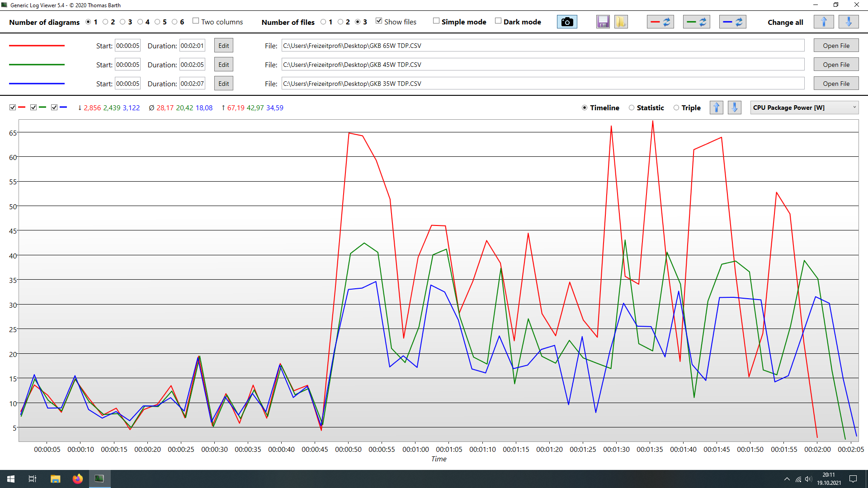Click Edit for the 35W TDP file
The width and height of the screenshot is (868, 488).
click(x=224, y=84)
